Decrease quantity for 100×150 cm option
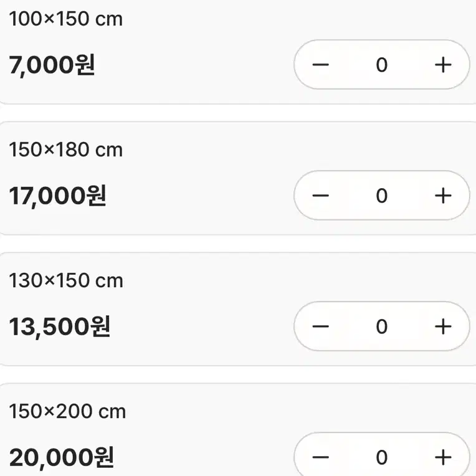Screen dimensions: 476x476 pos(321,65)
